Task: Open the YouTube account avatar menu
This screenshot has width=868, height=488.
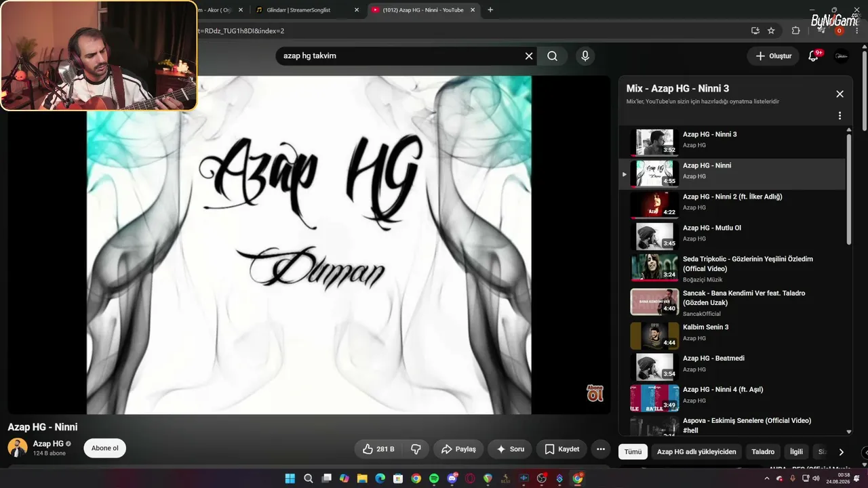Action: click(842, 56)
